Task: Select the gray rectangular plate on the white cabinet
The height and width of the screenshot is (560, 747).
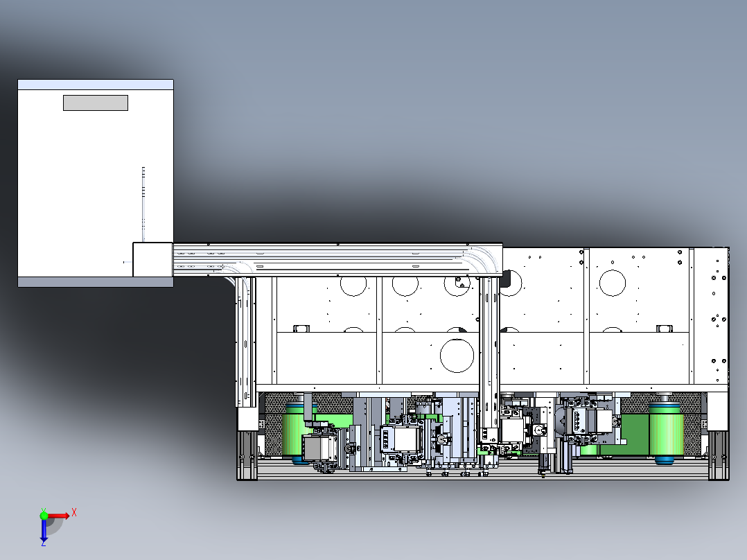Action: pyautogui.click(x=96, y=103)
